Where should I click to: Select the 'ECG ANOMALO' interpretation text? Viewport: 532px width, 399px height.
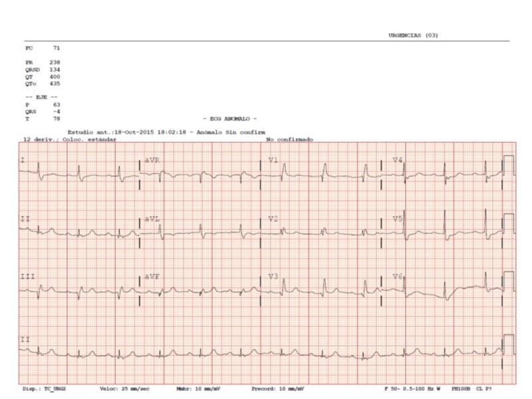(x=229, y=118)
